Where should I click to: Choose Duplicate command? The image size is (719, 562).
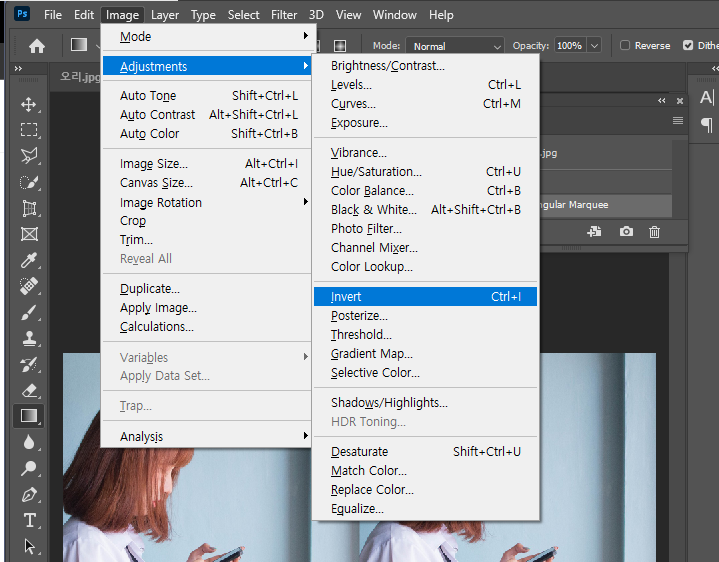206,289
